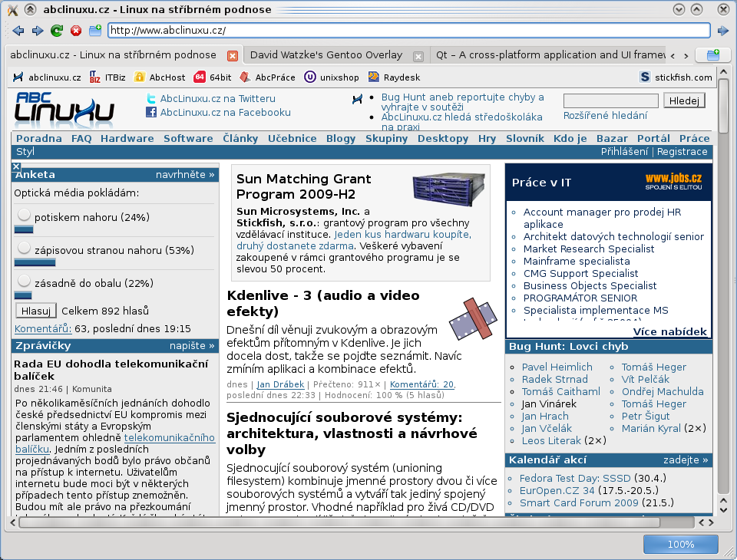Click the Go arrow right of the address bar

(723, 31)
